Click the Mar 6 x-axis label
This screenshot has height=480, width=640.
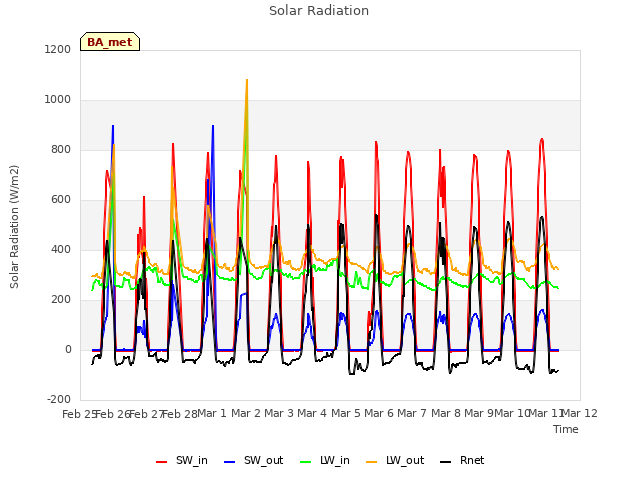pyautogui.click(x=379, y=413)
